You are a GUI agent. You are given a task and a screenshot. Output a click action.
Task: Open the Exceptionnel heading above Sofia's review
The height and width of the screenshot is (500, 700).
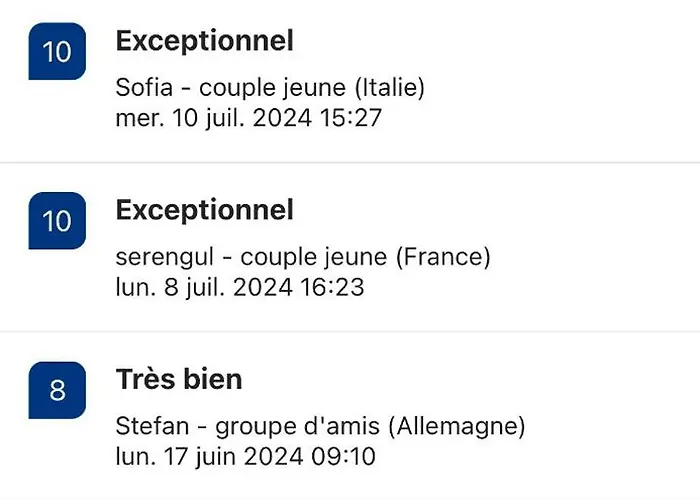pos(205,41)
